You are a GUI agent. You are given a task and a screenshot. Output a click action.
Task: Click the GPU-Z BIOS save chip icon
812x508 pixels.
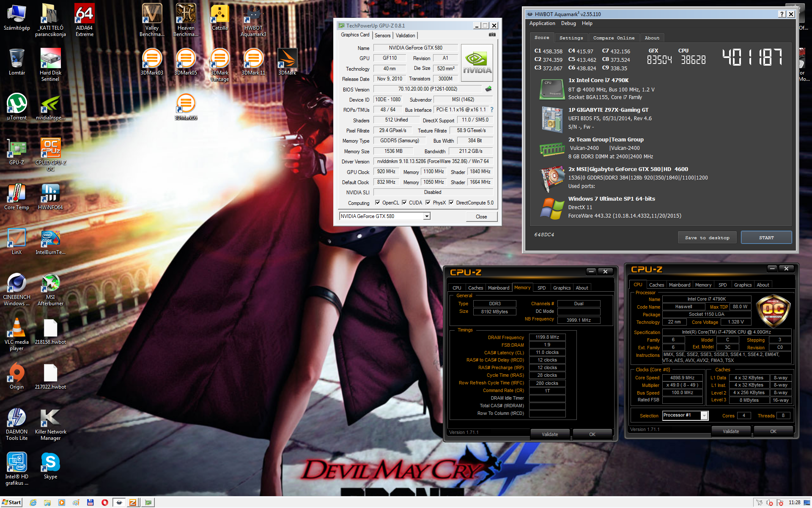pyautogui.click(x=488, y=89)
